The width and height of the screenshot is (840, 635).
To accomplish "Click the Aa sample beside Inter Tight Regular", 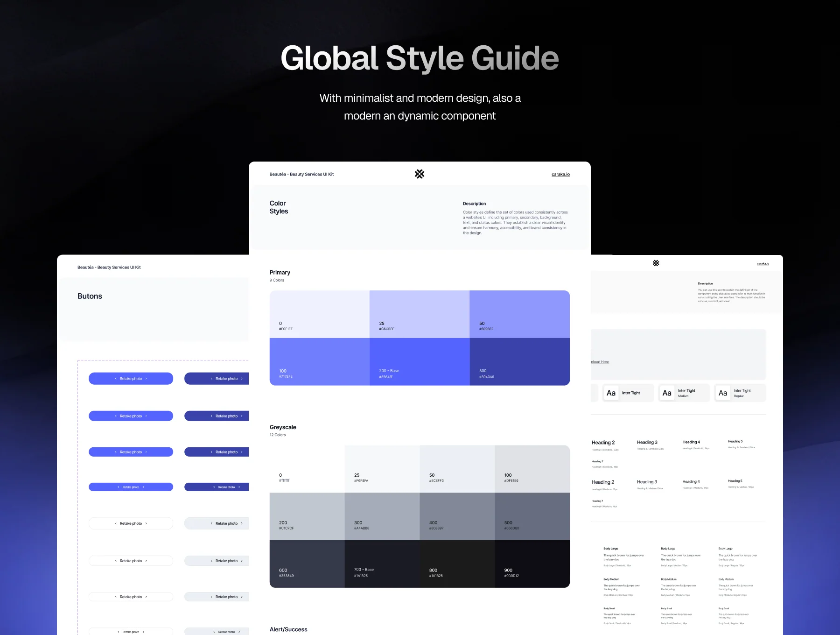I will [723, 393].
